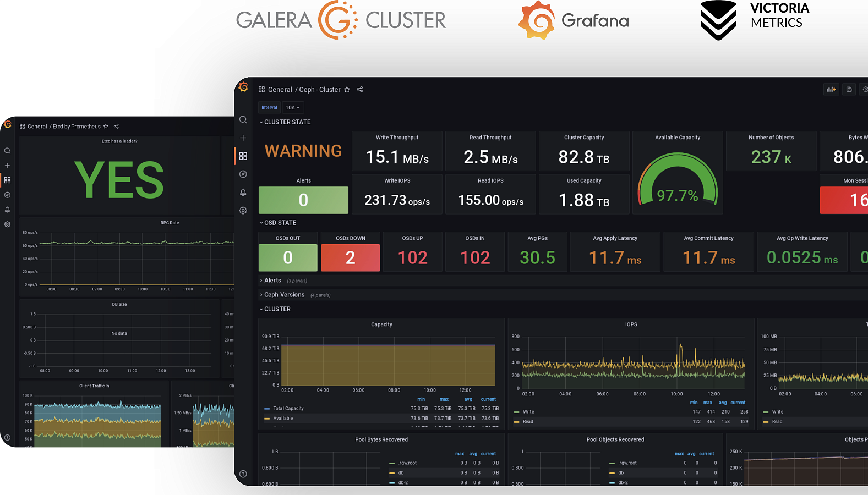Image resolution: width=868 pixels, height=495 pixels.
Task: Open Dashboards from the Ceph-Cluster window sidebar
Action: point(243,156)
